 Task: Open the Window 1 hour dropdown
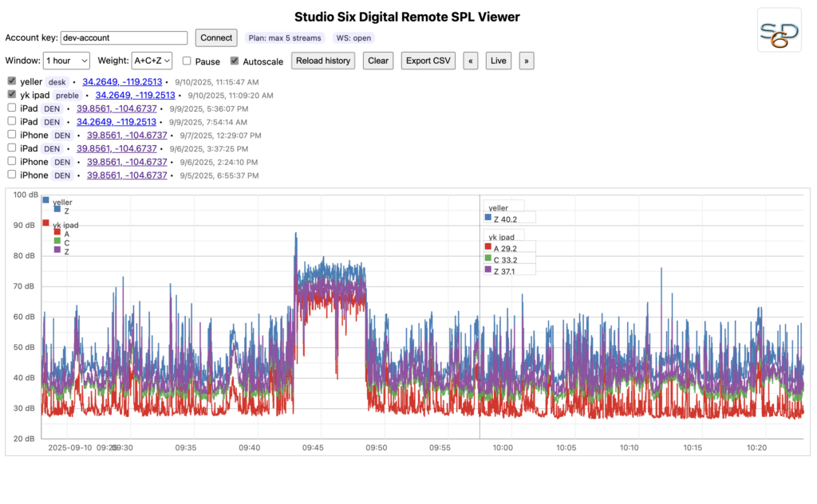click(66, 61)
